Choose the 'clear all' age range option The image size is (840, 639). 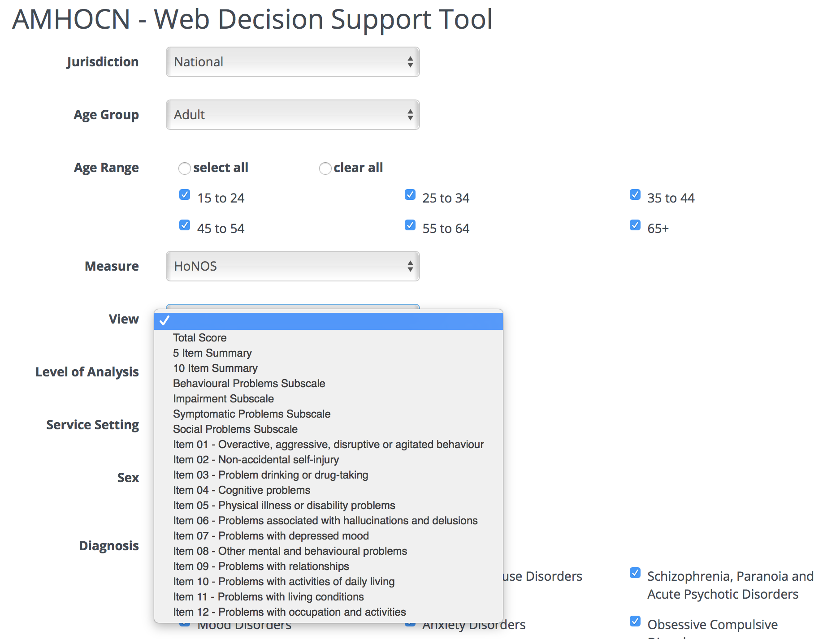pos(325,168)
